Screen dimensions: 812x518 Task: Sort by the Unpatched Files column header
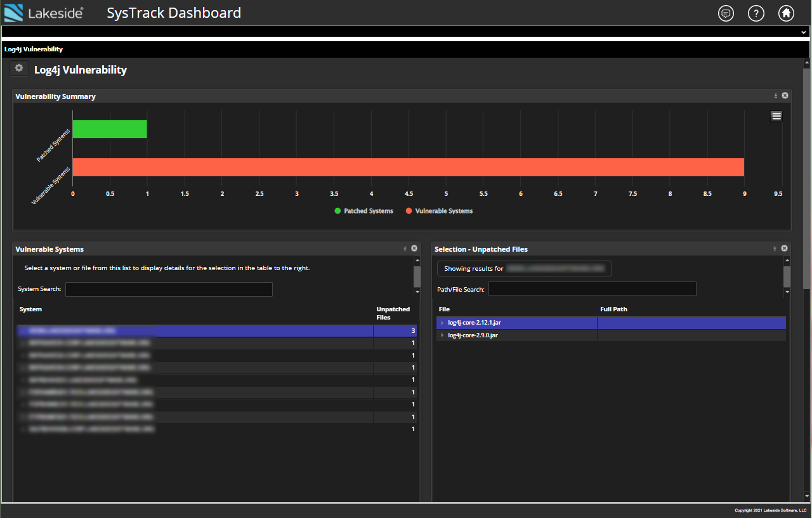pos(393,313)
